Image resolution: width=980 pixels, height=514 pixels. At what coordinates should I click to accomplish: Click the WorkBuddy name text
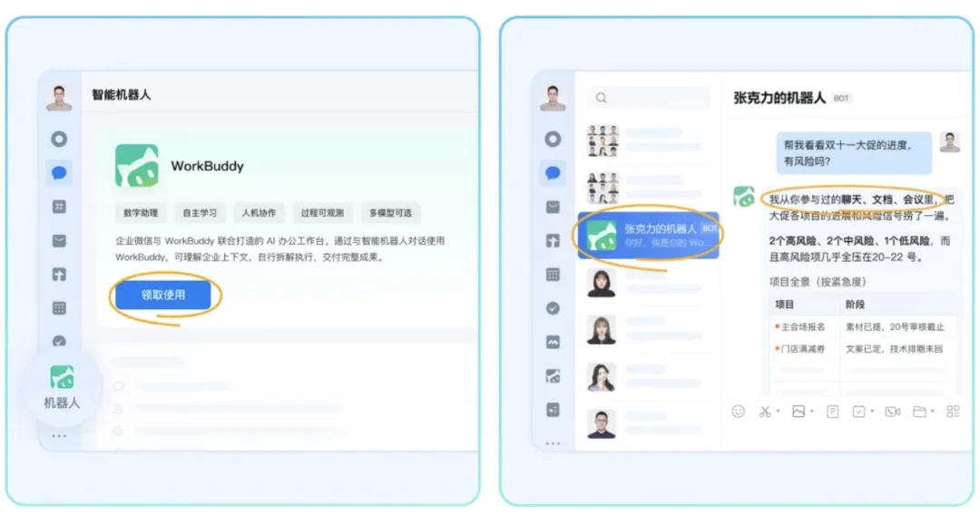[x=208, y=166]
